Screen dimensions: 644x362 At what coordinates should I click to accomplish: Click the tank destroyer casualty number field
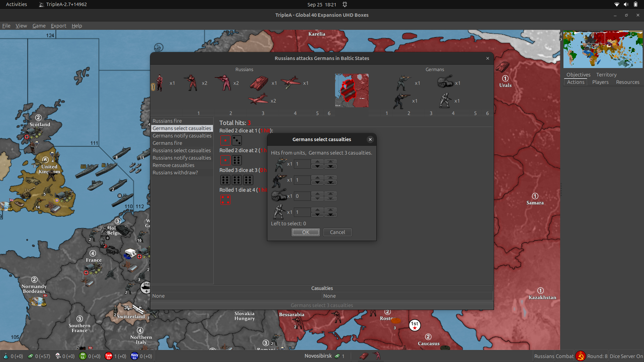(x=302, y=196)
